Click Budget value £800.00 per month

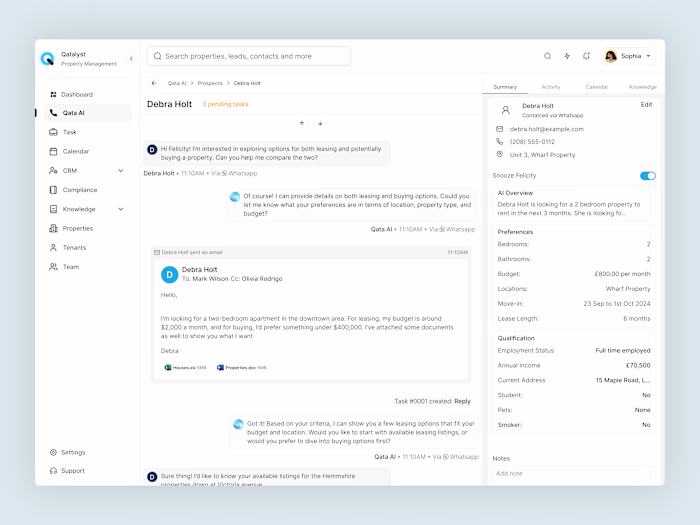(x=622, y=274)
